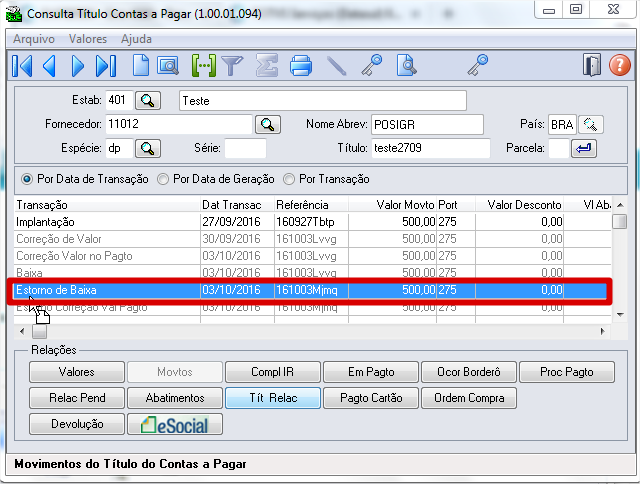Viewport: 640px width, 484px height.
Task: Search establishments with Estab magnifier button
Action: 148,100
